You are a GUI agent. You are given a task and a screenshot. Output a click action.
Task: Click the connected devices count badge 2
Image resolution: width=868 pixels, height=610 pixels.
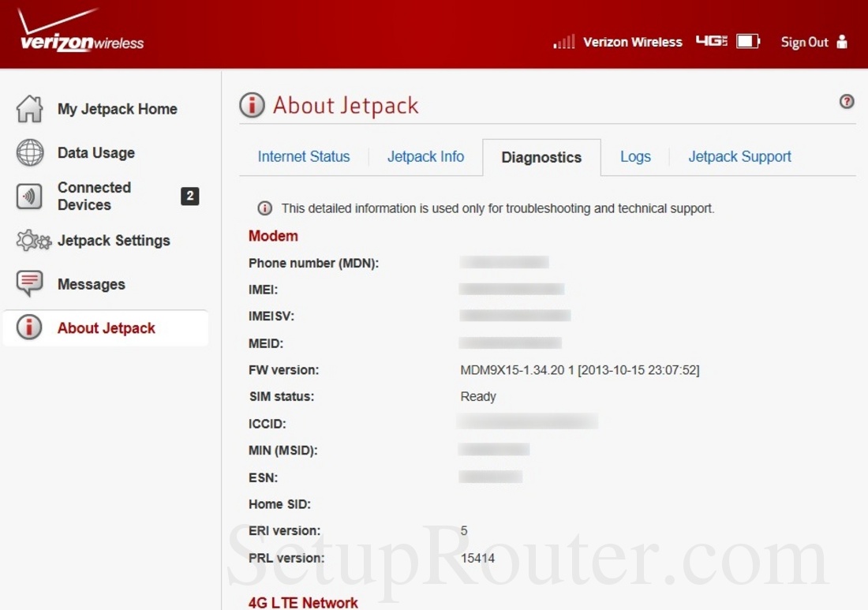click(190, 196)
